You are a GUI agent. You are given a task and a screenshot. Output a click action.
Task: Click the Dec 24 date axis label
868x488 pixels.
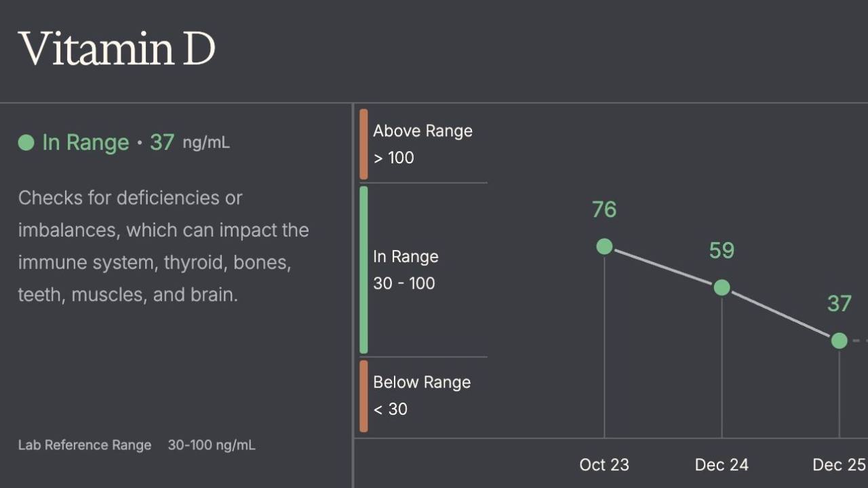[x=722, y=465]
